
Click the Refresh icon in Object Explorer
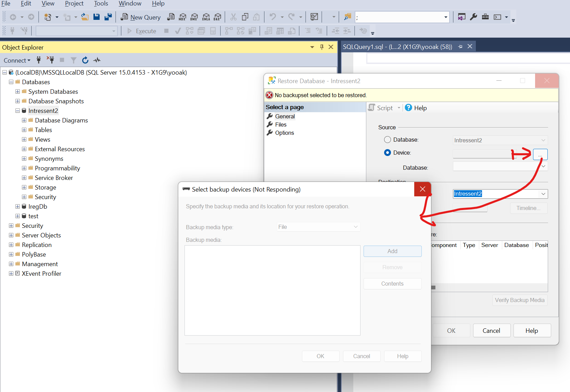click(85, 60)
